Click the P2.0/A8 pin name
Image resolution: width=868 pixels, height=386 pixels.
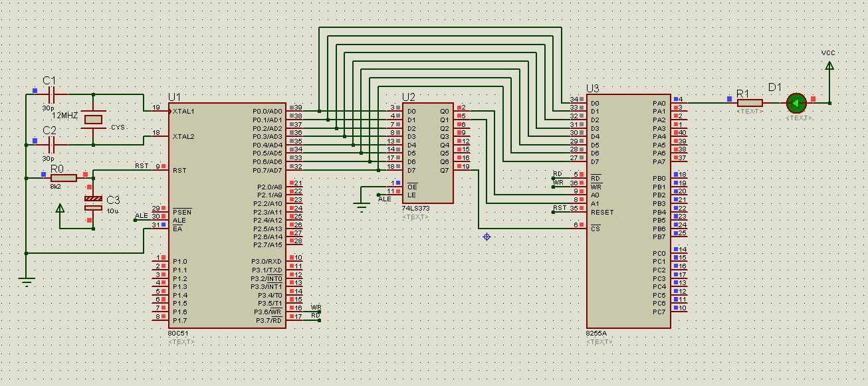pos(269,187)
